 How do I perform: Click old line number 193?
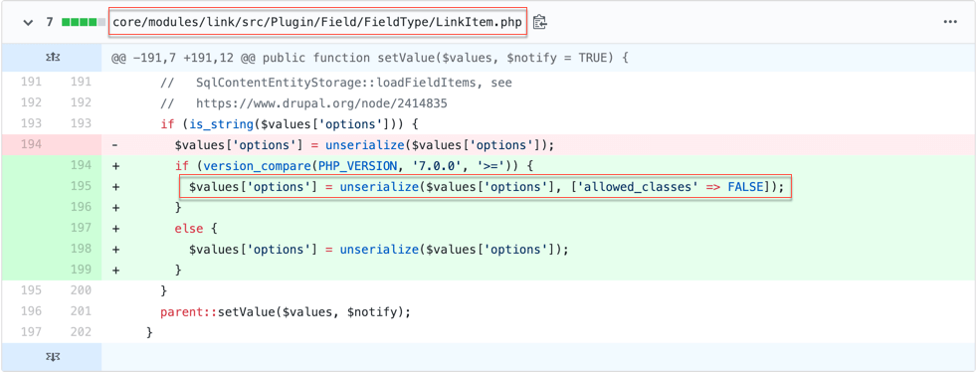pos(30,123)
